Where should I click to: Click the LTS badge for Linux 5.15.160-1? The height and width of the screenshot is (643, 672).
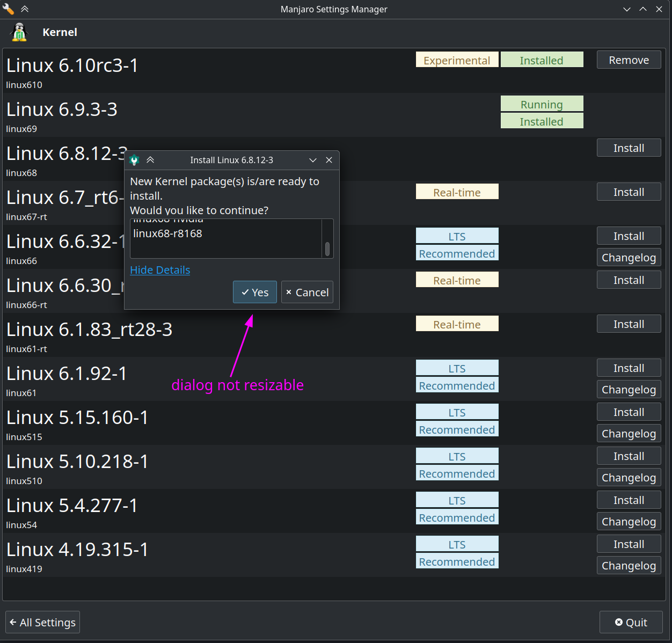coord(457,412)
